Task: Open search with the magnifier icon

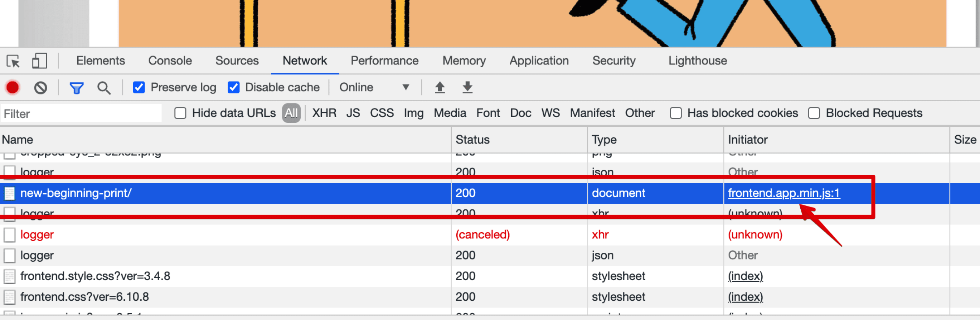Action: [104, 88]
